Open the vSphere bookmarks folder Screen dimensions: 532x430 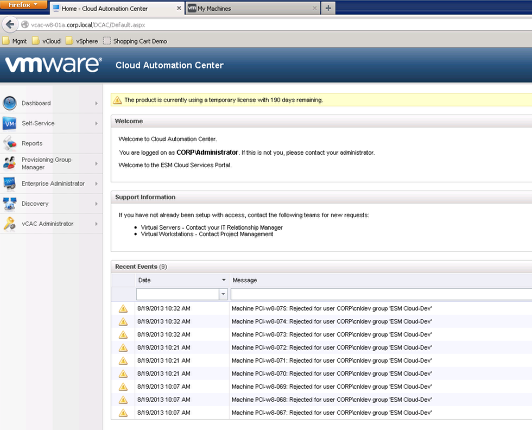point(82,41)
